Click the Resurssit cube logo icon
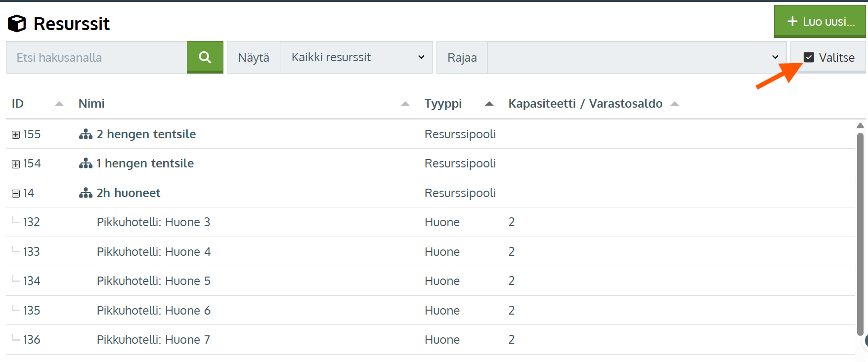The image size is (868, 362). click(x=17, y=23)
